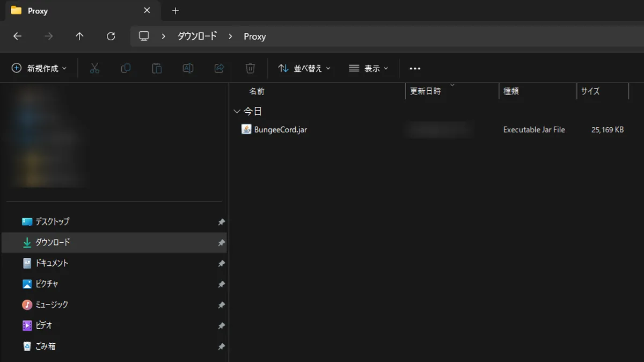Screen dimensions: 644x362
Task: Select the BungeeCord.jar file
Action: [278, 129]
